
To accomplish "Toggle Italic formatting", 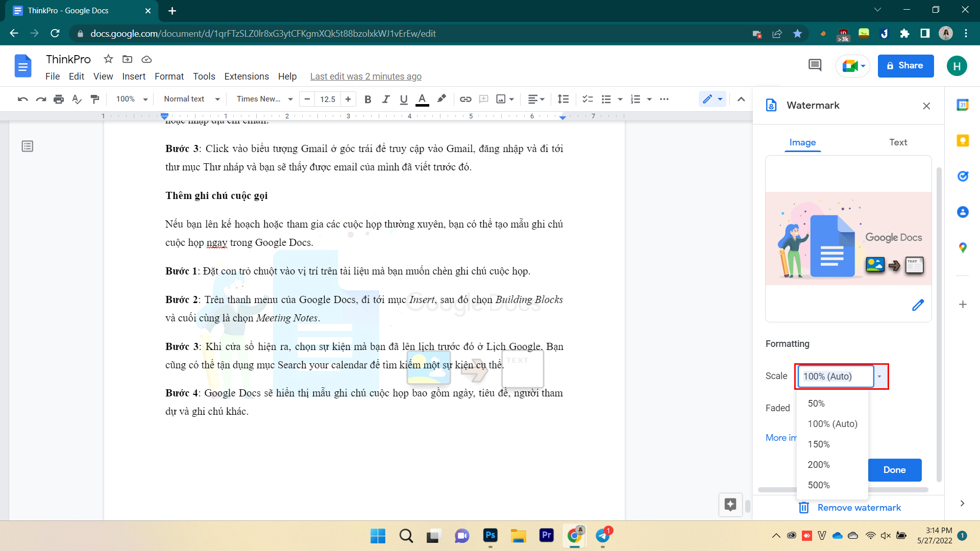I will click(x=386, y=99).
